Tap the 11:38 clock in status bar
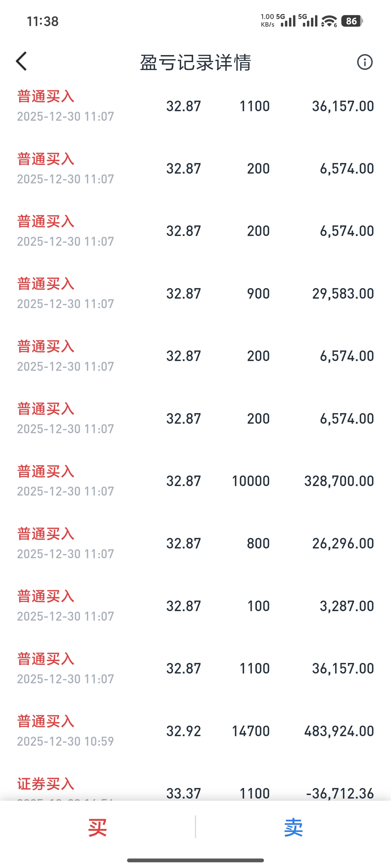 tap(43, 22)
